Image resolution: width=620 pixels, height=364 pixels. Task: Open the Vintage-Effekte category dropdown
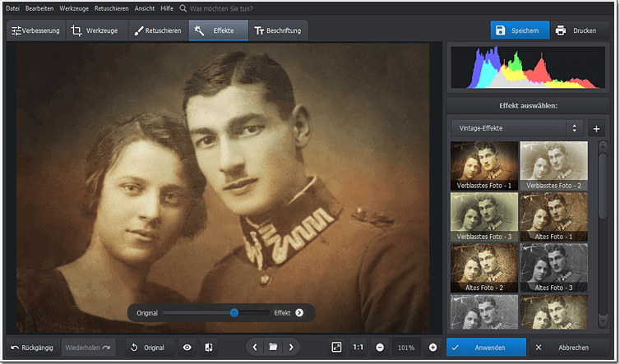coord(516,128)
